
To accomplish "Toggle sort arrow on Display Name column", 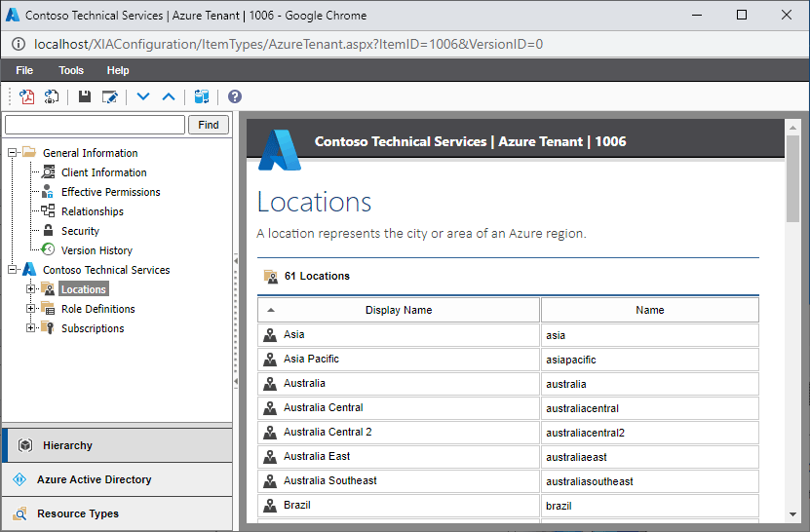I will coord(271,310).
